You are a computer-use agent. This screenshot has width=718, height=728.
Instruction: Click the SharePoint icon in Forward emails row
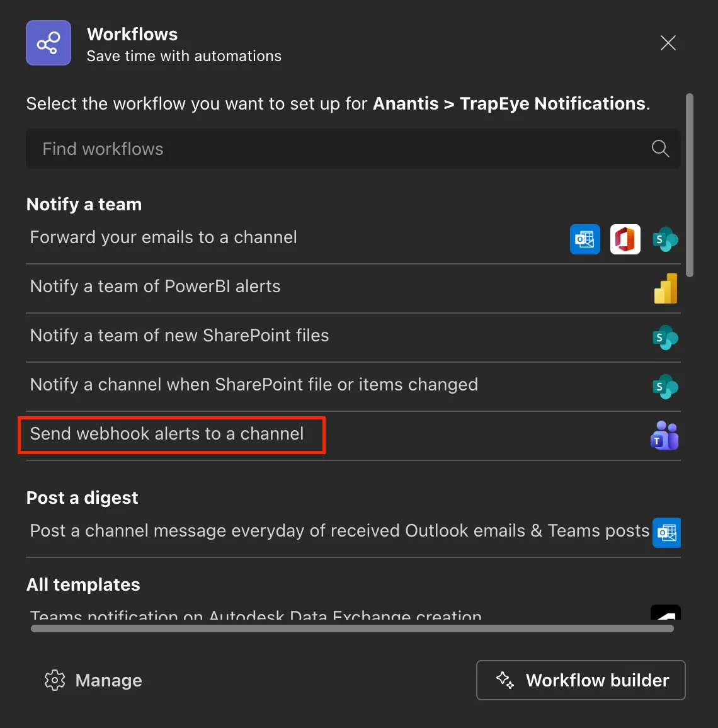coord(665,239)
